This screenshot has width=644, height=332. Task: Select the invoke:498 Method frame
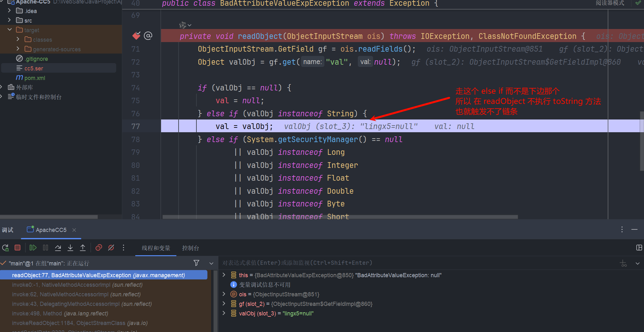104,313
